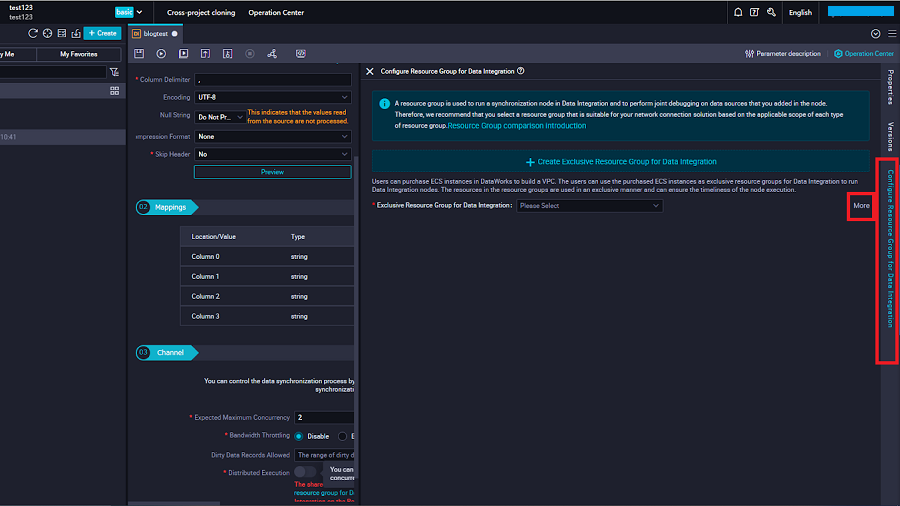This screenshot has width=900, height=506.
Task: Select Disable for Bandwidth Throttling
Action: tap(300, 436)
